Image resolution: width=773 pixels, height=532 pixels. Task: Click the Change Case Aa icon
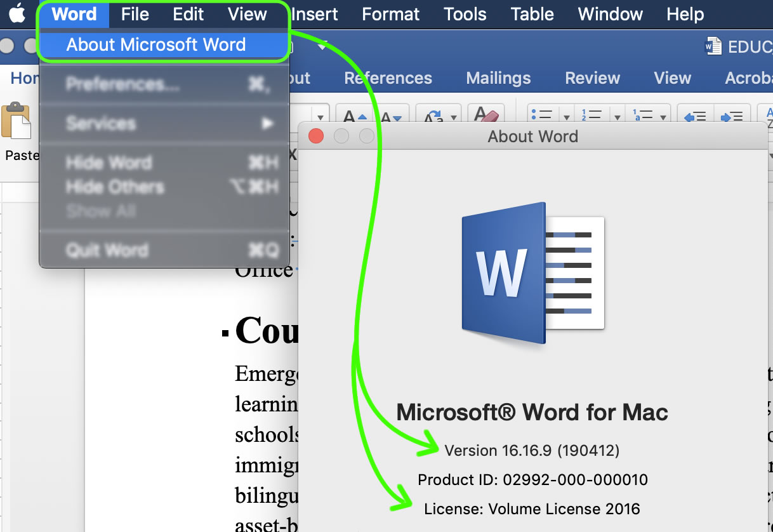click(433, 117)
